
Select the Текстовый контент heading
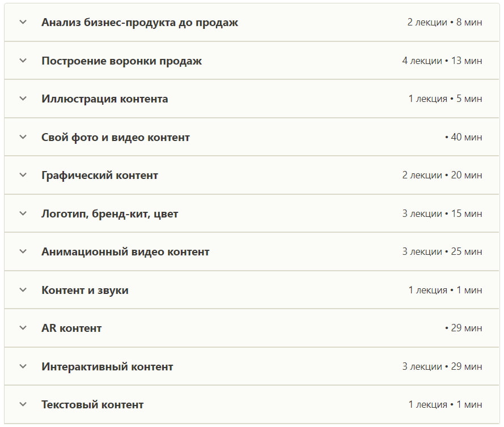point(92,405)
